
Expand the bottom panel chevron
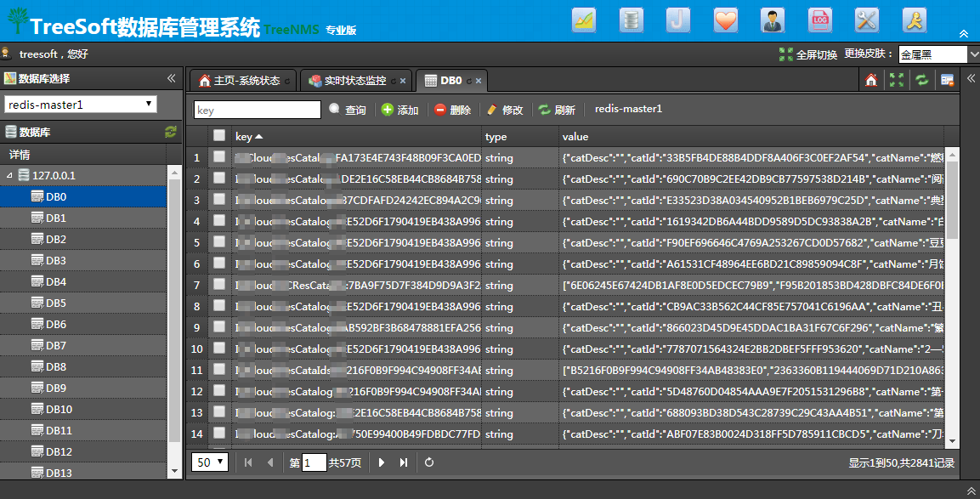coord(971,490)
